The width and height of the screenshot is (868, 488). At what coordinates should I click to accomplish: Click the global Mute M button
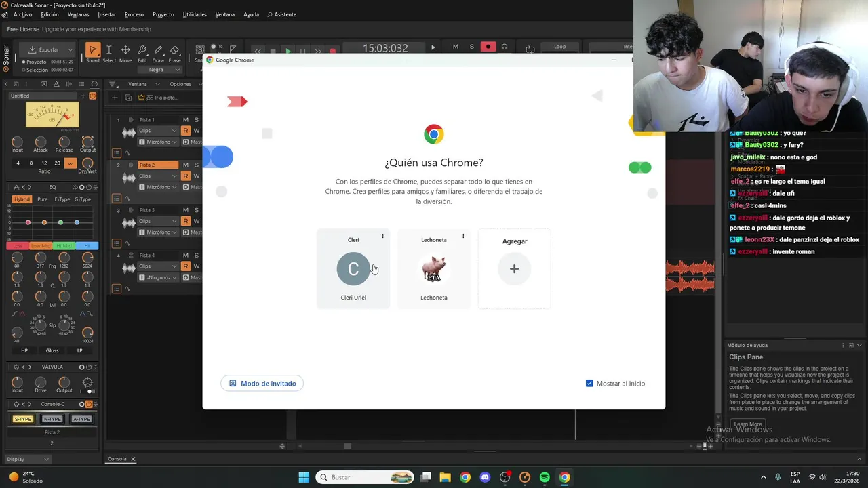455,47
